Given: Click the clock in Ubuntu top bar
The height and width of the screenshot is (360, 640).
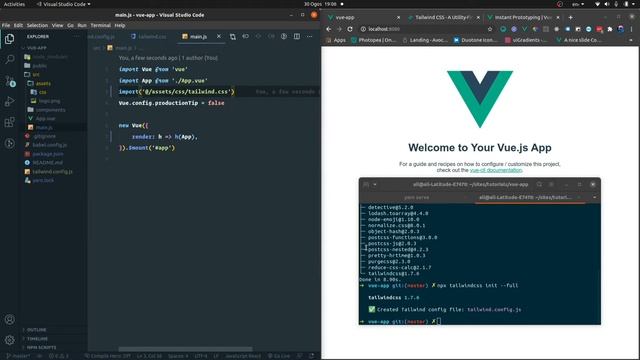Looking at the screenshot, I should 320,4.
